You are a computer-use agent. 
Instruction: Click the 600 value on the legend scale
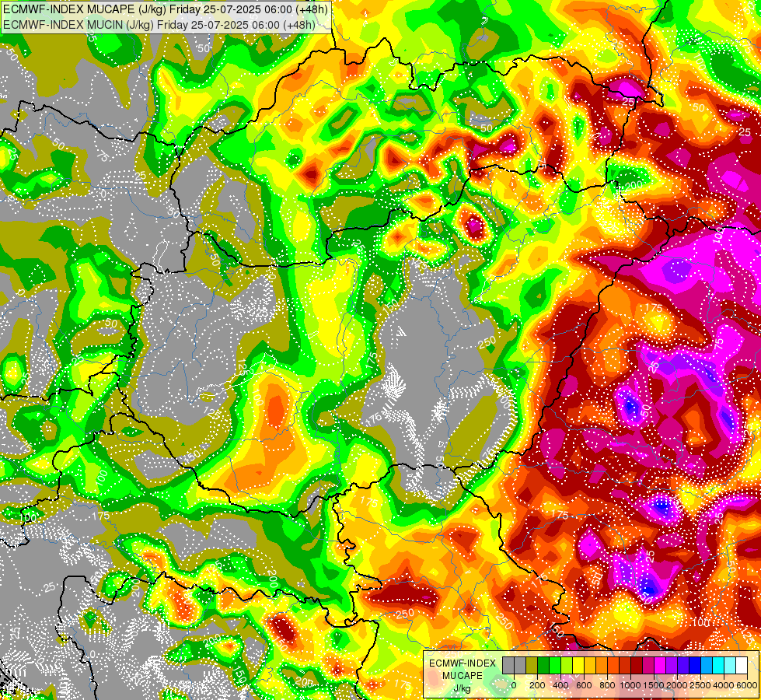pos(585,685)
